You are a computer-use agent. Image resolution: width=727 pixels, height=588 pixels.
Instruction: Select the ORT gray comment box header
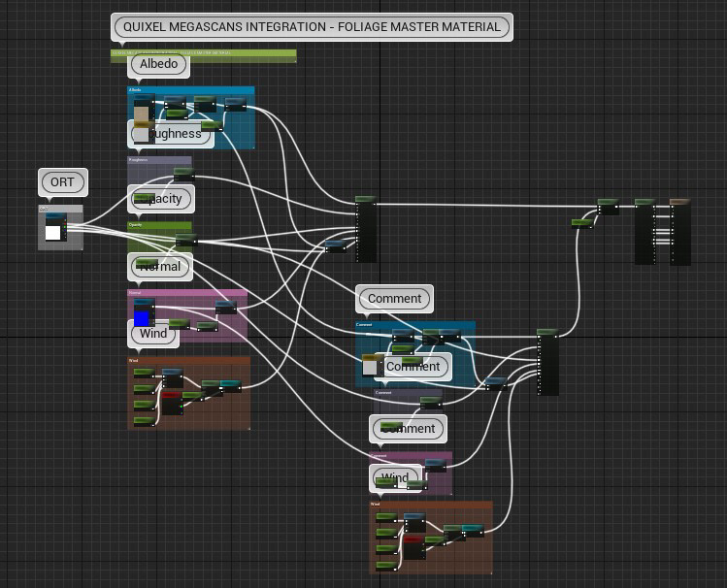pyautogui.click(x=60, y=209)
